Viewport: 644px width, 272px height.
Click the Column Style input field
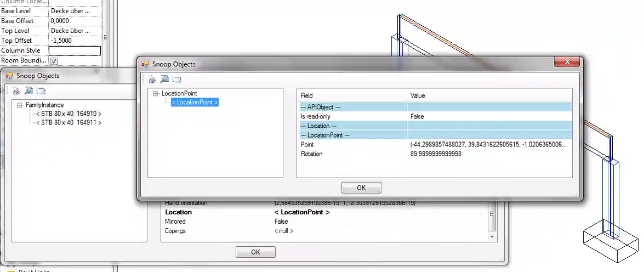point(75,50)
